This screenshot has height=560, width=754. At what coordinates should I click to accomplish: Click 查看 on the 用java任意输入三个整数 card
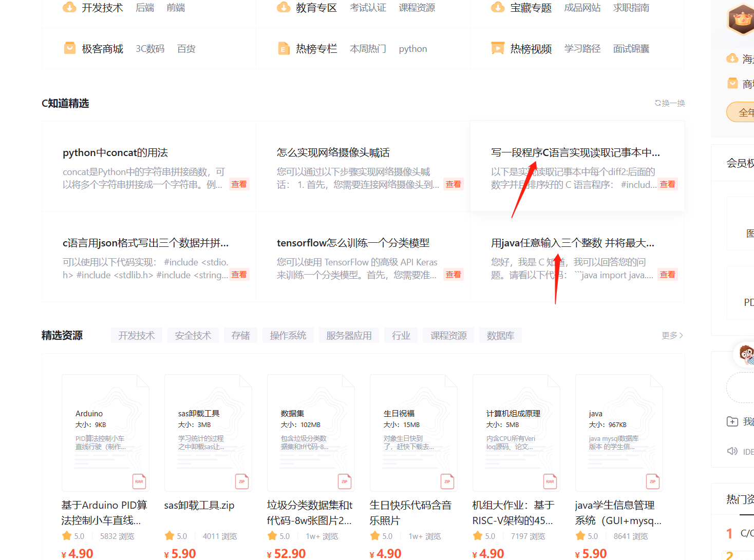click(668, 275)
